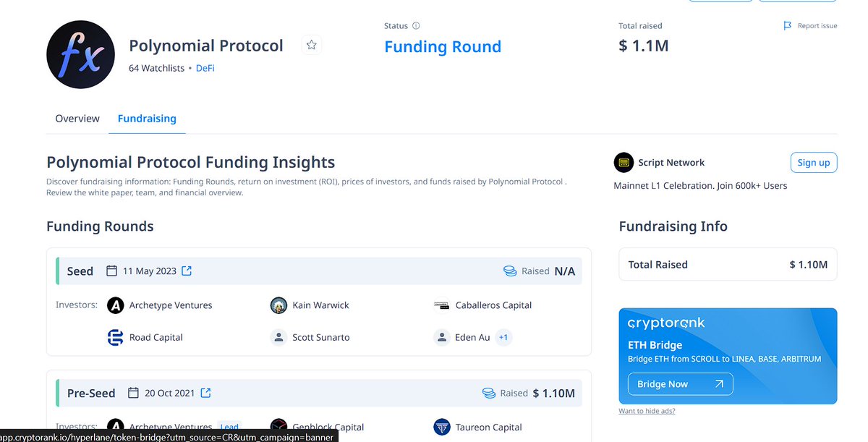
Task: Click the Seed round calendar icon
Action: point(111,271)
